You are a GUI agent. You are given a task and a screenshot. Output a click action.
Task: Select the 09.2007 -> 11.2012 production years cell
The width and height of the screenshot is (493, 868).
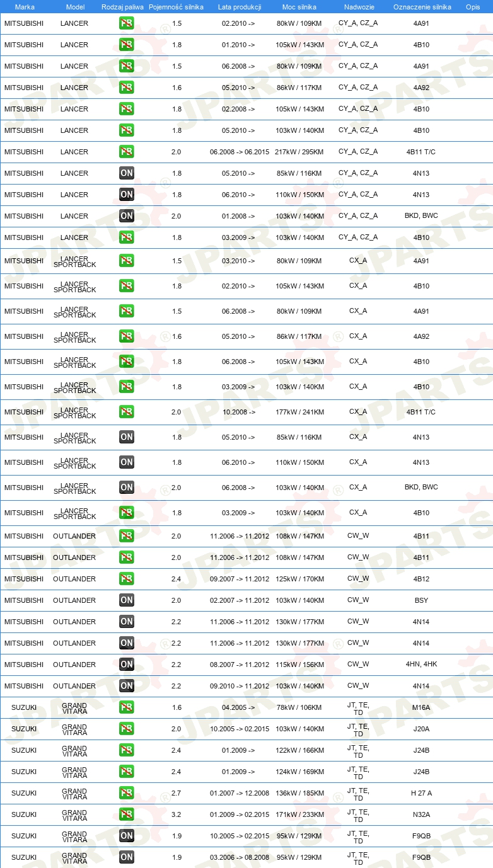click(x=240, y=579)
